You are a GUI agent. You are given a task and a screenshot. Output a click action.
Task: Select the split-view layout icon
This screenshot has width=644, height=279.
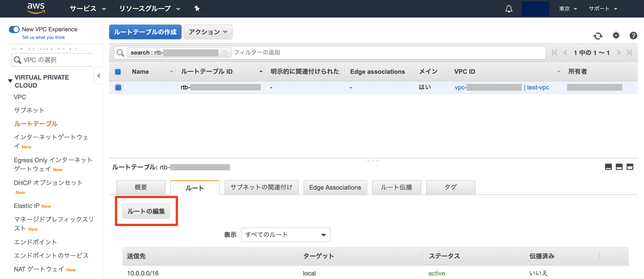619,167
